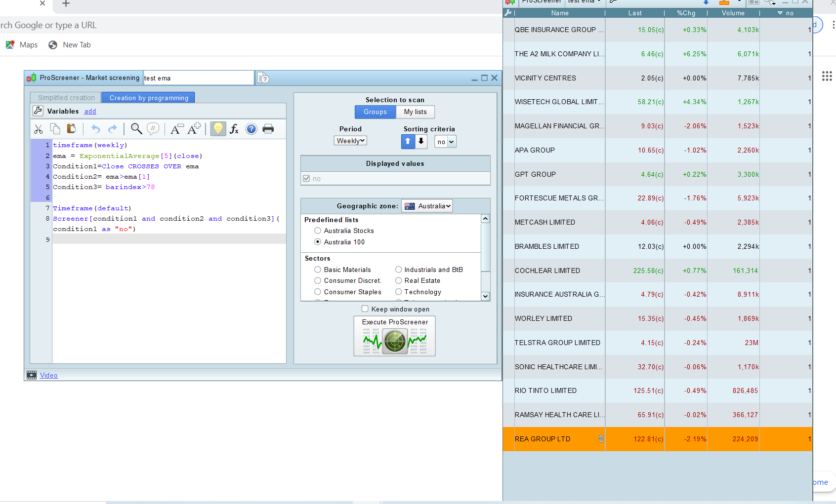The height and width of the screenshot is (504, 836).
Task: Select the Groups selection tab
Action: tap(376, 112)
